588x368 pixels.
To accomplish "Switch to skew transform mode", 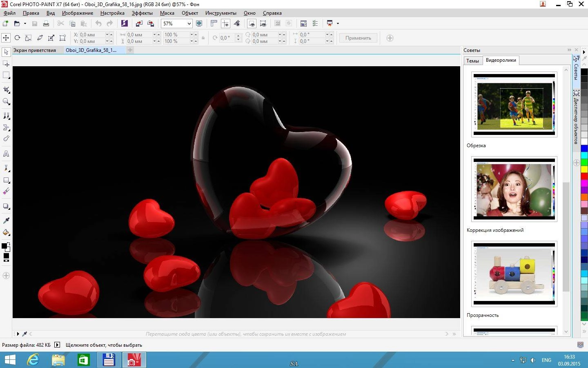I will pyautogui.click(x=40, y=38).
